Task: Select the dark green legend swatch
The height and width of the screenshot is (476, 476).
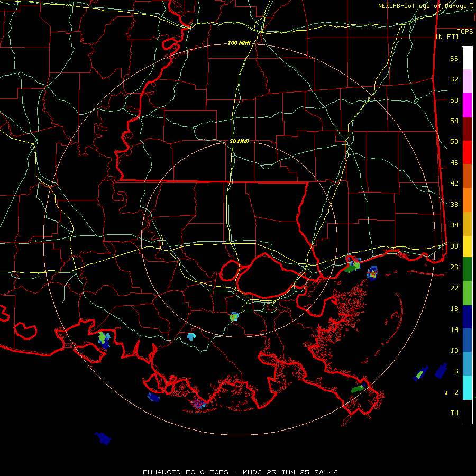Action: 467,269
